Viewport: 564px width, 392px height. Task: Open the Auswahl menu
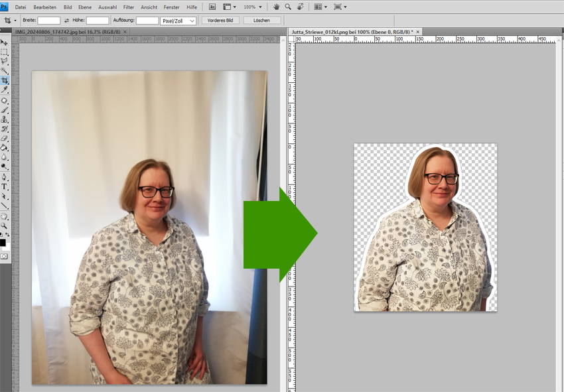(107, 7)
